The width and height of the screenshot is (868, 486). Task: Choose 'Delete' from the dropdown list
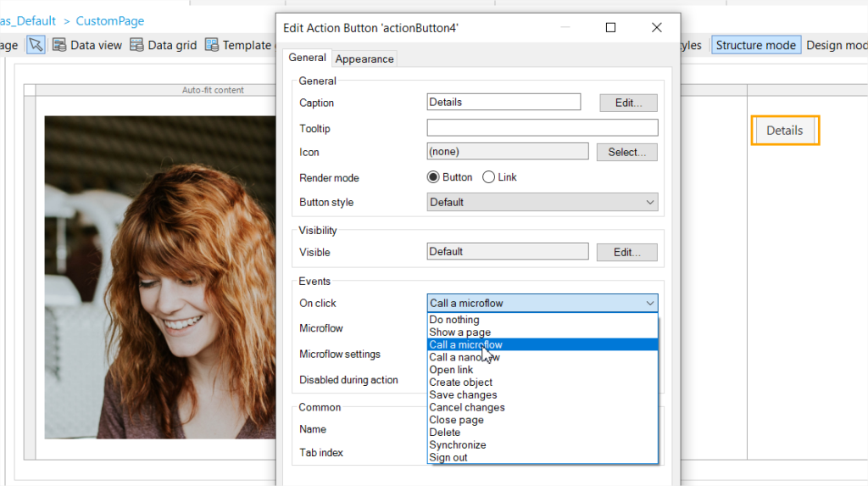pos(542,433)
